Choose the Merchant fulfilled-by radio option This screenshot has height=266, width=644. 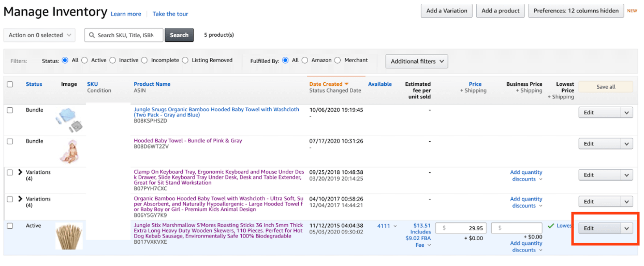click(338, 61)
